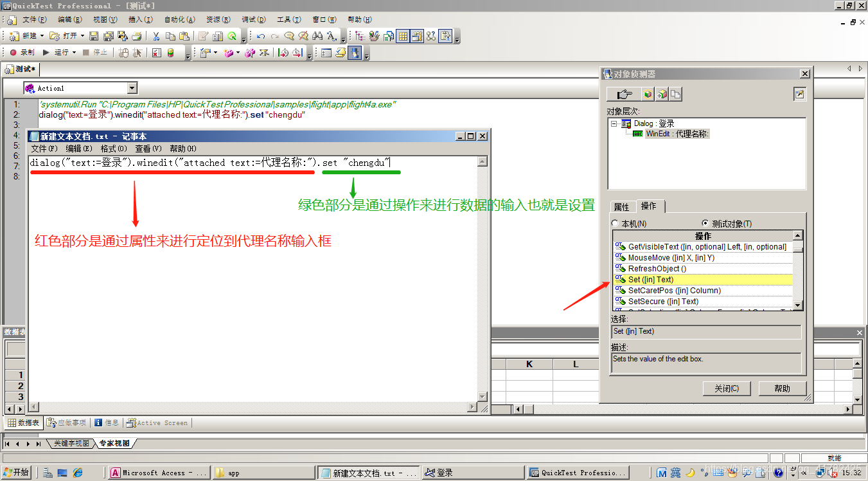Switch to the 操作 tab in Object Spy
The width and height of the screenshot is (868, 481).
click(x=649, y=206)
